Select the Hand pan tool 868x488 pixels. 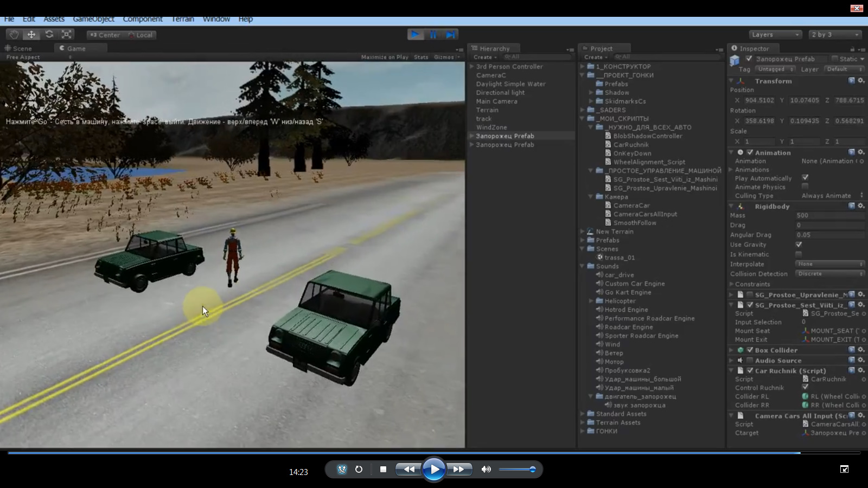pos(14,34)
